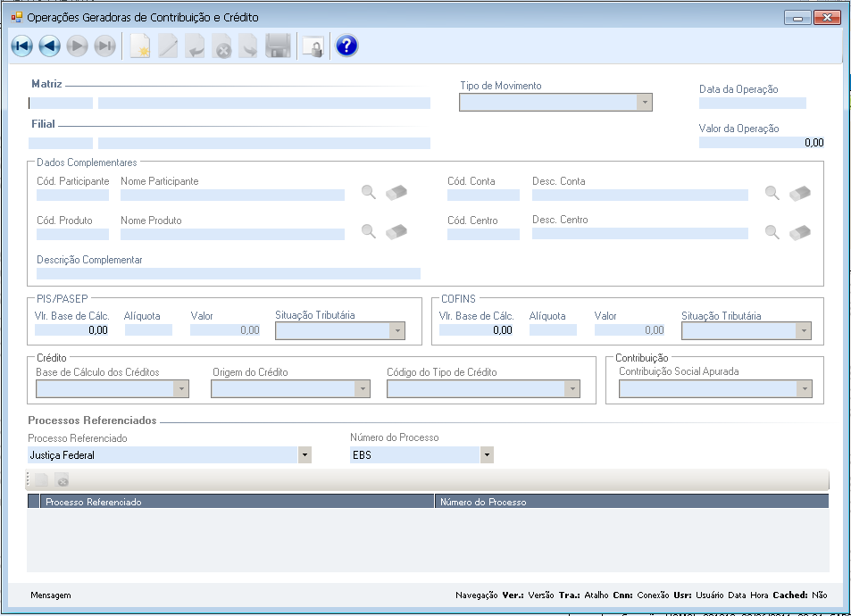Clear the Centro field with the eraser
The width and height of the screenshot is (851, 616).
(800, 232)
